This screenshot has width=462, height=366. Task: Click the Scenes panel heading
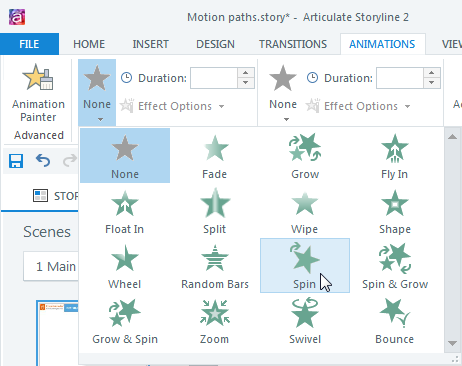point(47,232)
